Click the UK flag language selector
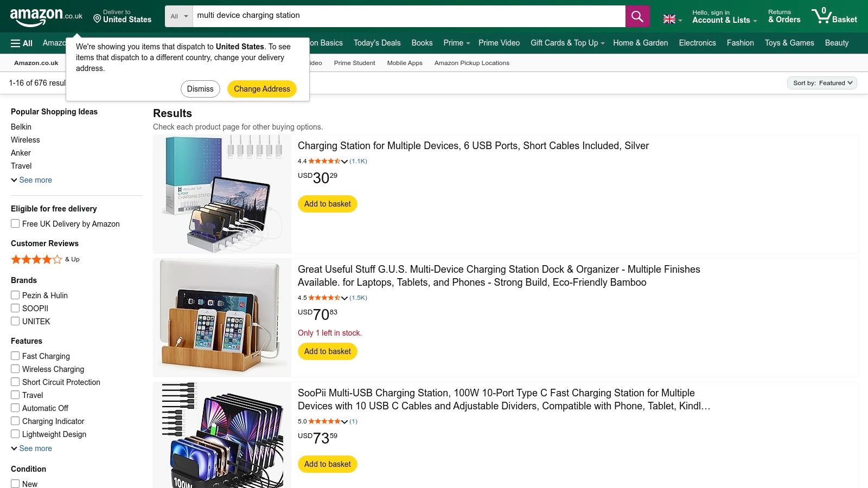The image size is (868, 488). coord(668,17)
